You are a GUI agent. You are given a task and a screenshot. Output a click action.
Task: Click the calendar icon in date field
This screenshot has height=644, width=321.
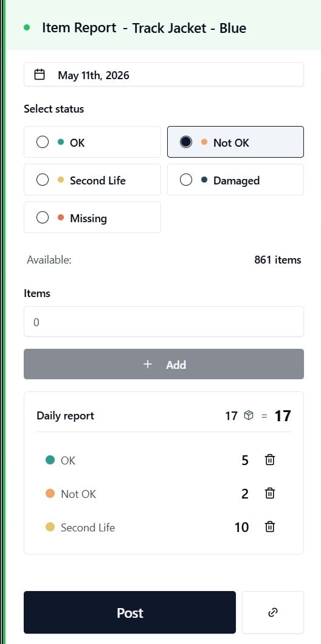tap(40, 75)
